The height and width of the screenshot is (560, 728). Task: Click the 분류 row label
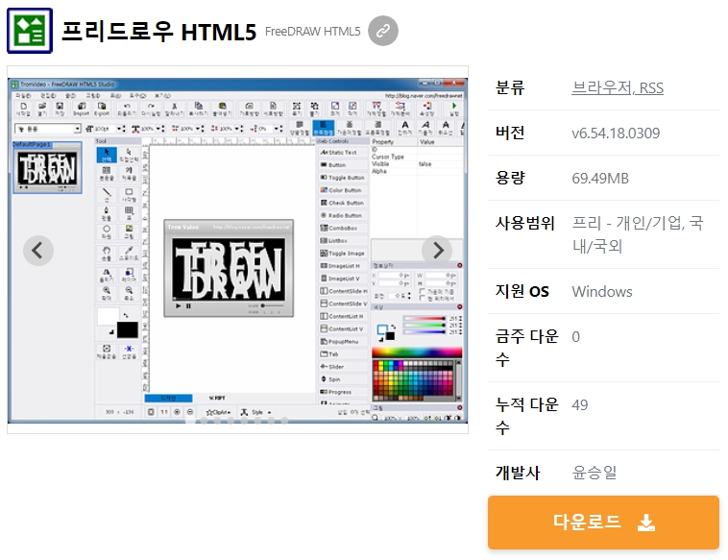click(x=510, y=87)
